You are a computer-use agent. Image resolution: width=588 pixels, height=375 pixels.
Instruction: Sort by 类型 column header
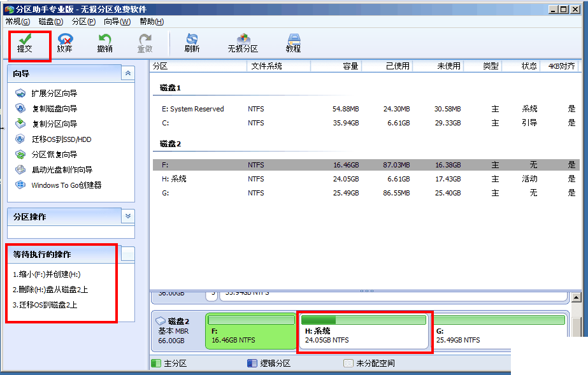coord(483,66)
